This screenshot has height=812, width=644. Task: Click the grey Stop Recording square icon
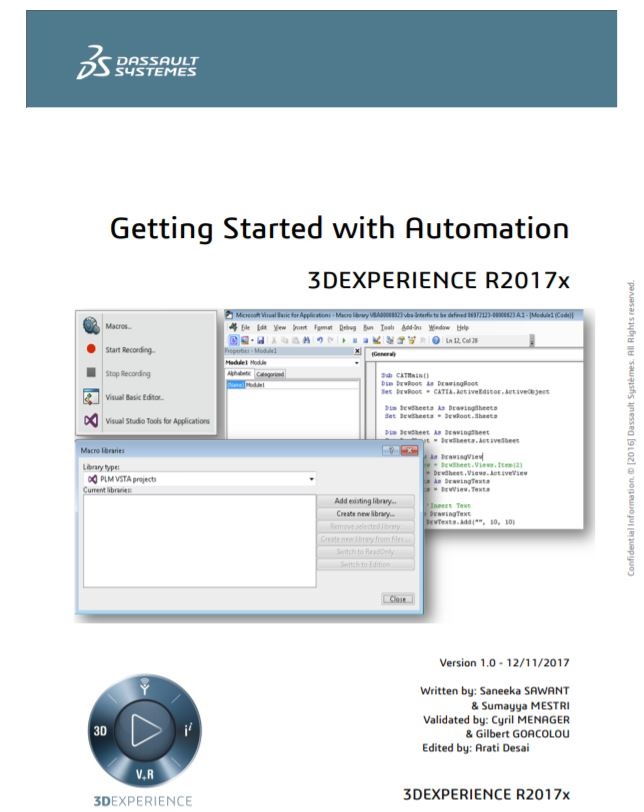click(91, 372)
